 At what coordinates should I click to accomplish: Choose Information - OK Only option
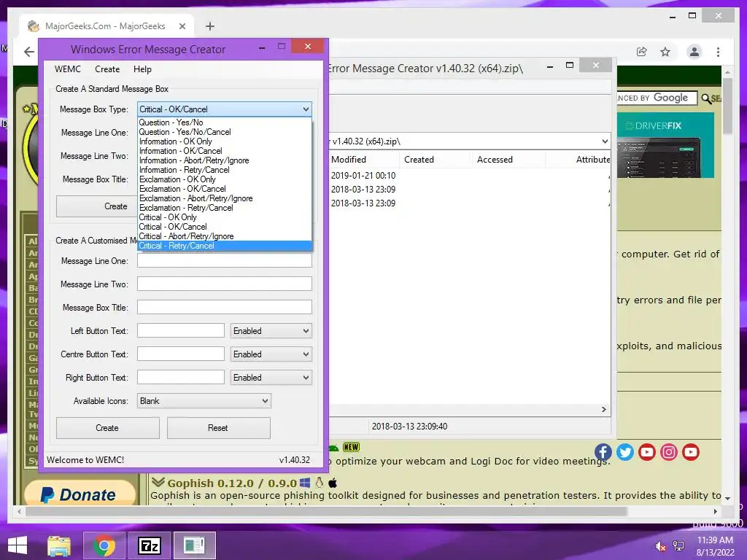pyautogui.click(x=225, y=141)
